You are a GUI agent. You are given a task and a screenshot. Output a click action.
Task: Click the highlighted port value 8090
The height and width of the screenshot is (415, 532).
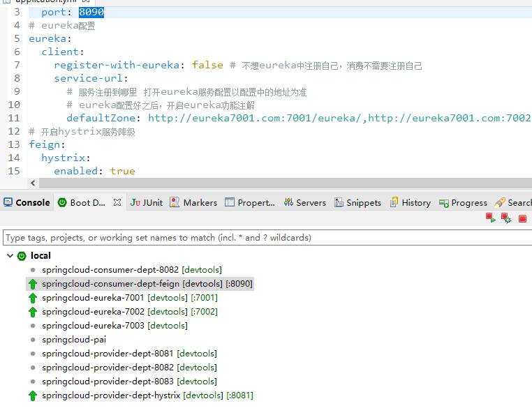pos(91,13)
